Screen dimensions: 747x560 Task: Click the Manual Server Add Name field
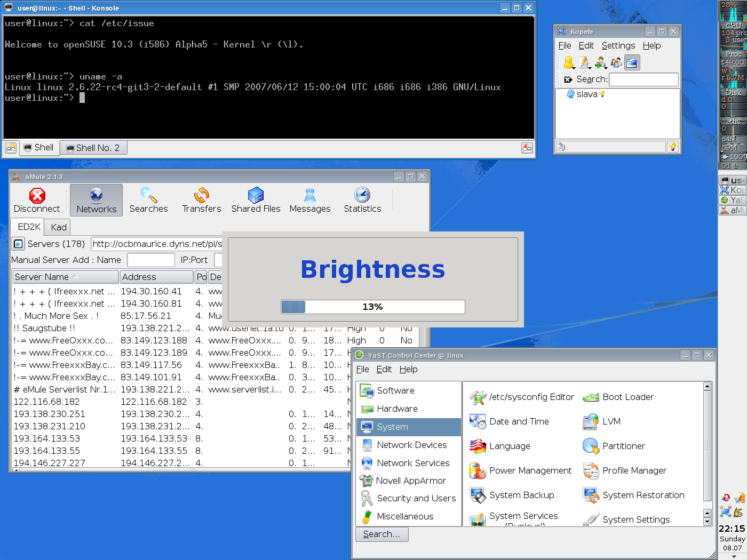point(151,260)
